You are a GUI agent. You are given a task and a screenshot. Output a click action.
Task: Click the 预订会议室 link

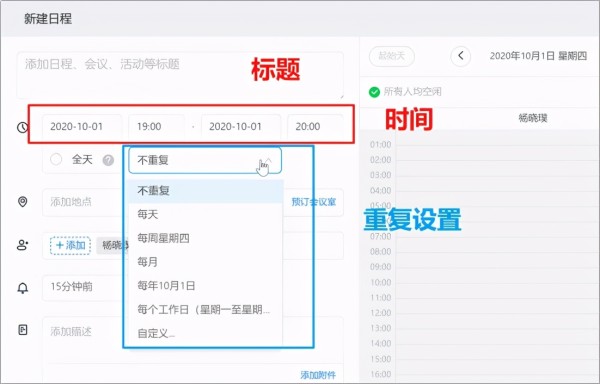[314, 202]
